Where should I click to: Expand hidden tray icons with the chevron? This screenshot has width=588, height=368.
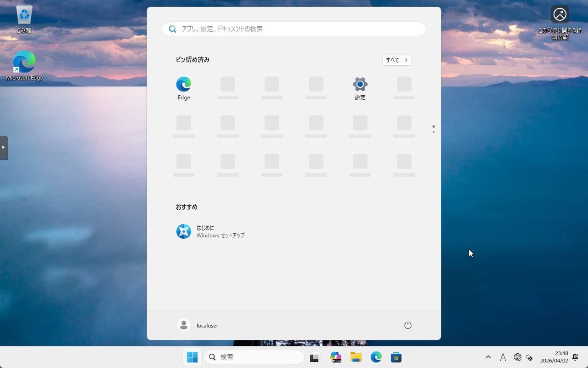(x=488, y=357)
